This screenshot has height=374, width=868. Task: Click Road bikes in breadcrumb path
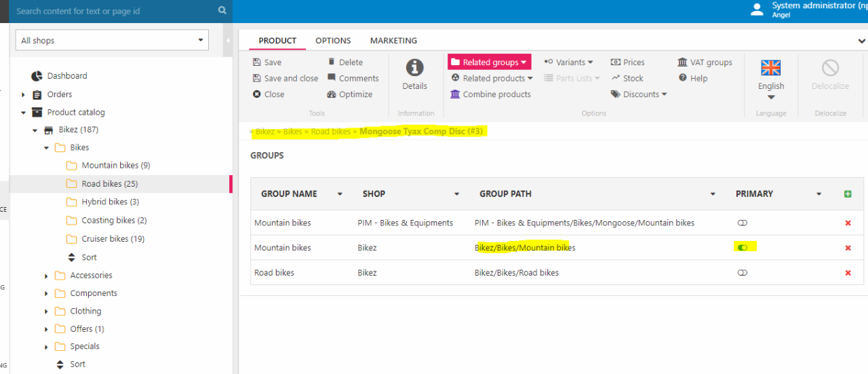click(330, 132)
